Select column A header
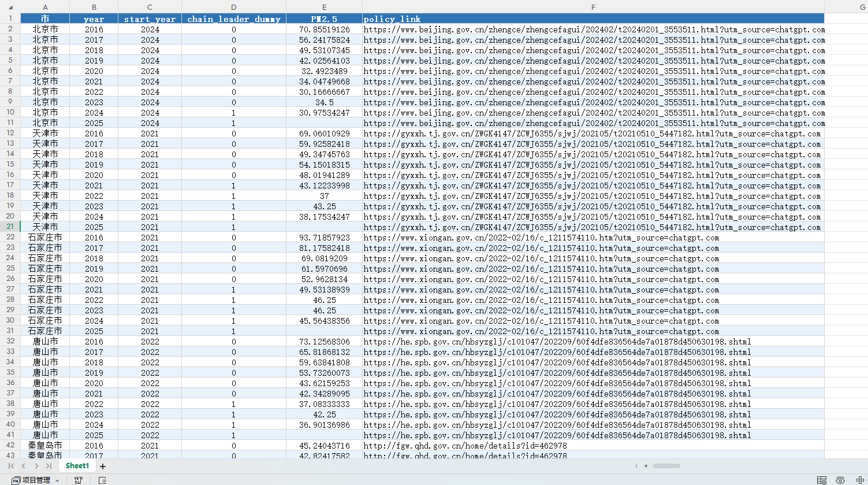 [x=45, y=7]
